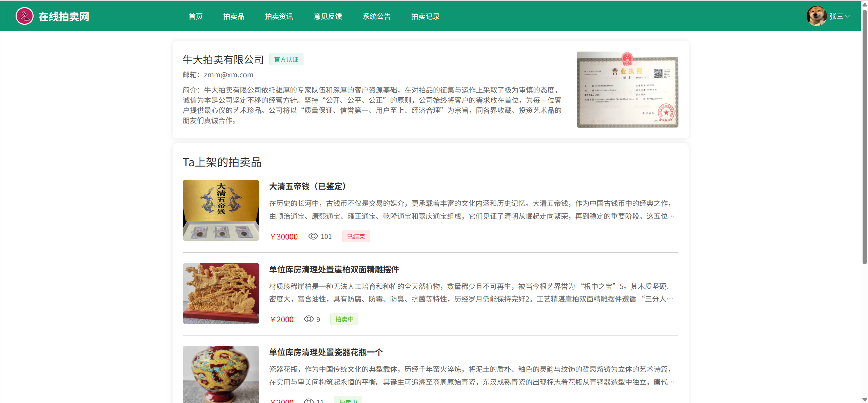Screen dimensions: 868x403
Task: Open the 拍卖资讯 news page
Action: pos(279,16)
